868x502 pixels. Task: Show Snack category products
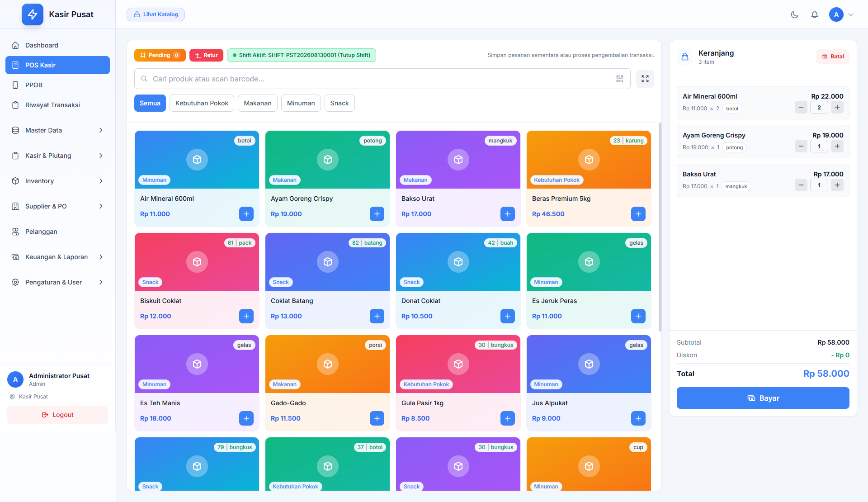point(340,103)
